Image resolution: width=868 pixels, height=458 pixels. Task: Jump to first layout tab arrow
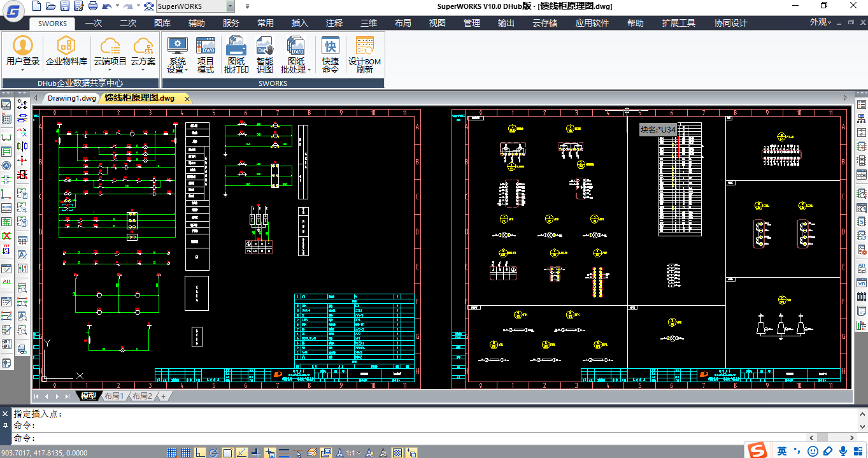36,396
